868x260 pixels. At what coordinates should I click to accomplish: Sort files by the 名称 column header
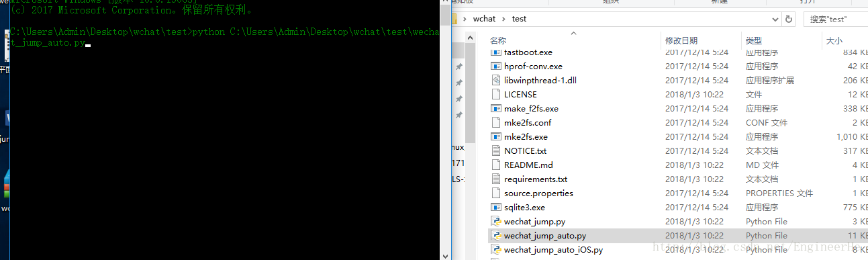[497, 40]
